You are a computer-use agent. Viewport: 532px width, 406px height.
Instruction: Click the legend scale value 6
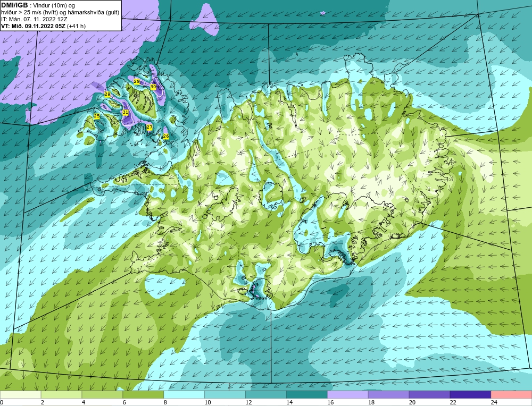pyautogui.click(x=124, y=402)
